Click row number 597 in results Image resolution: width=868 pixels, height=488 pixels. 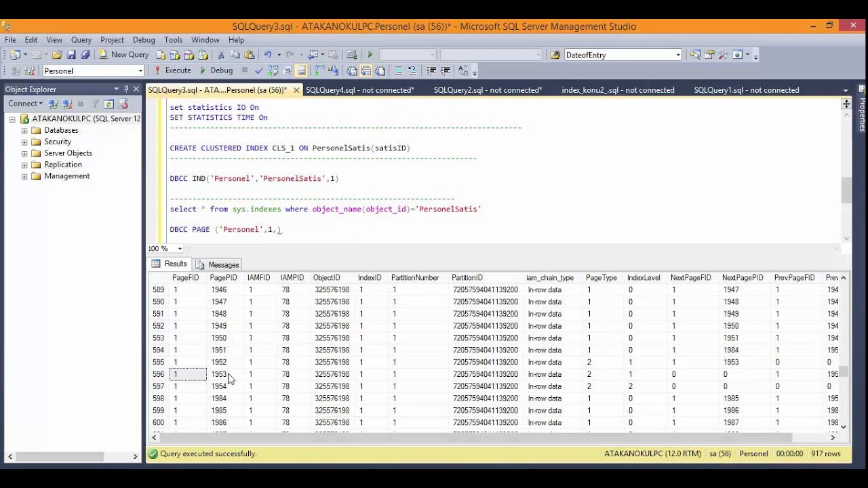[x=158, y=386]
